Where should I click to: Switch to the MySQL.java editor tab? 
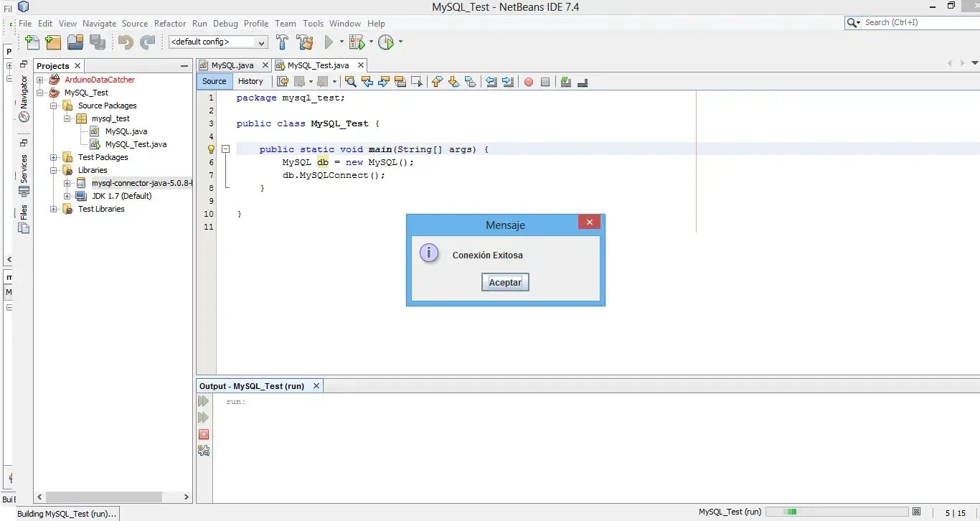coord(233,65)
